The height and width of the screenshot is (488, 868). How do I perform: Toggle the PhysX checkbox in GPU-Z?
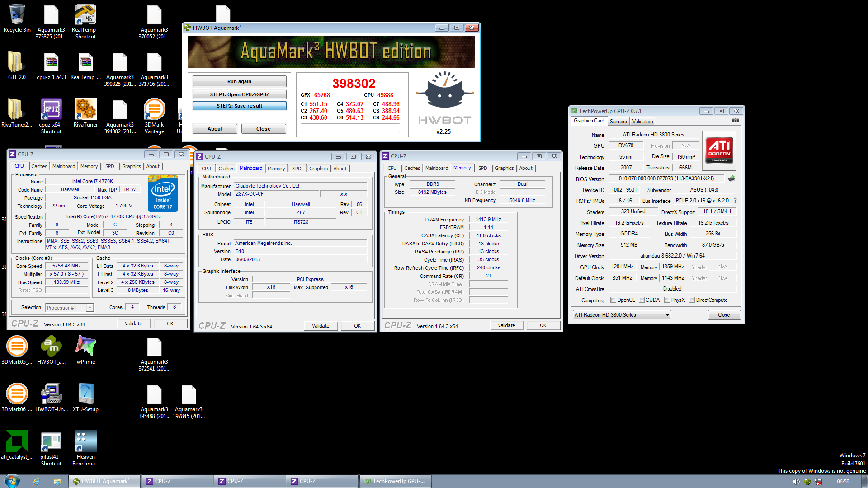point(667,300)
